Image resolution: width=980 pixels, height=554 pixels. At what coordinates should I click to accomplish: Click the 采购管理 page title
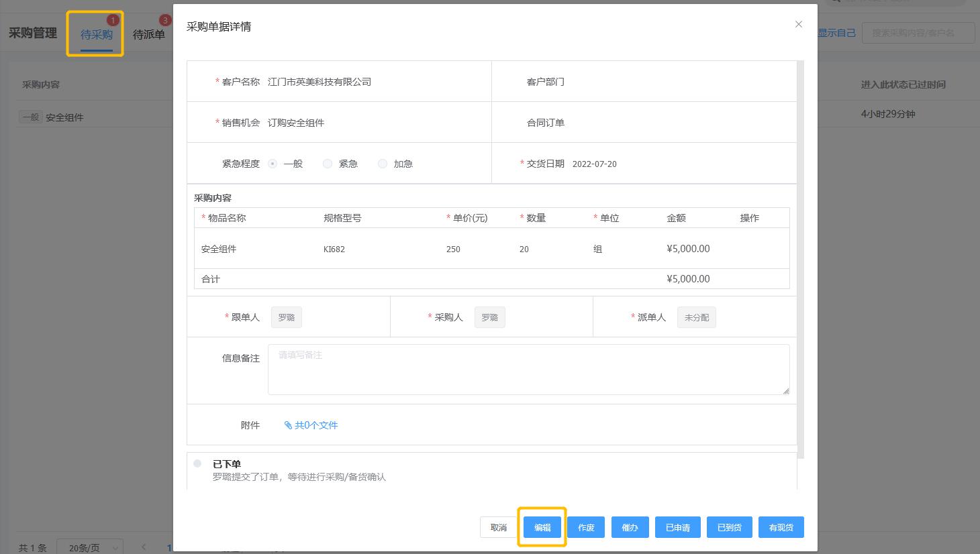tap(32, 33)
